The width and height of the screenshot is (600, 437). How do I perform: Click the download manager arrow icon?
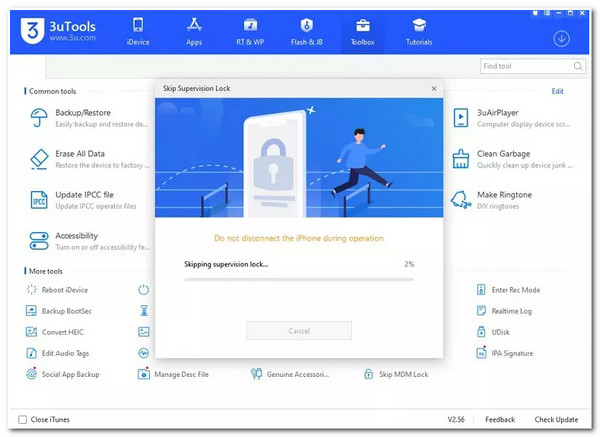coord(561,39)
